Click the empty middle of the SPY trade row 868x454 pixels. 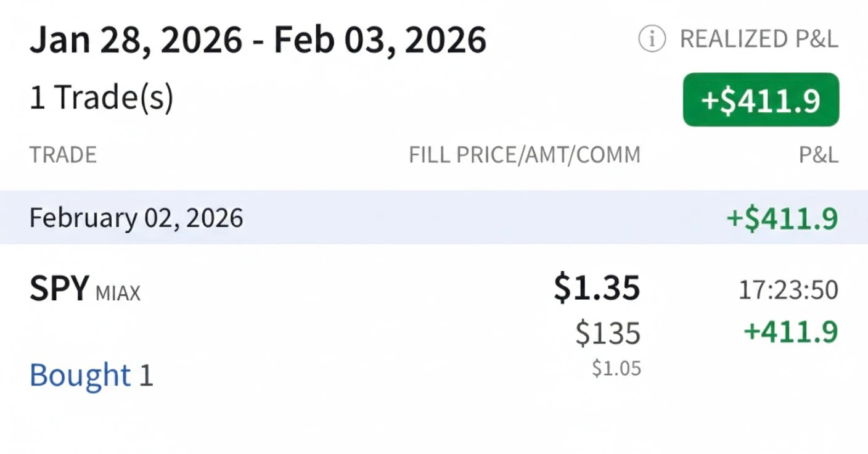[x=345, y=333]
